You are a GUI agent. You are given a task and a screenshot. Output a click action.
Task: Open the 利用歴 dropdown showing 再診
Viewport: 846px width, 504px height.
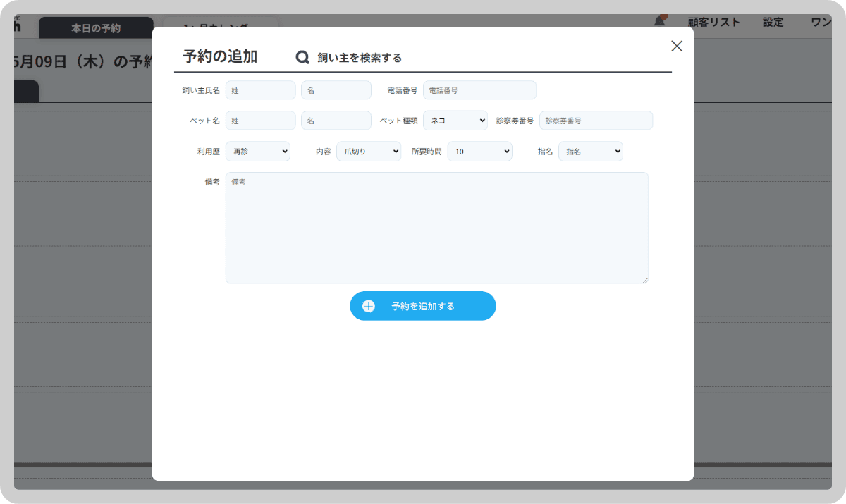257,151
